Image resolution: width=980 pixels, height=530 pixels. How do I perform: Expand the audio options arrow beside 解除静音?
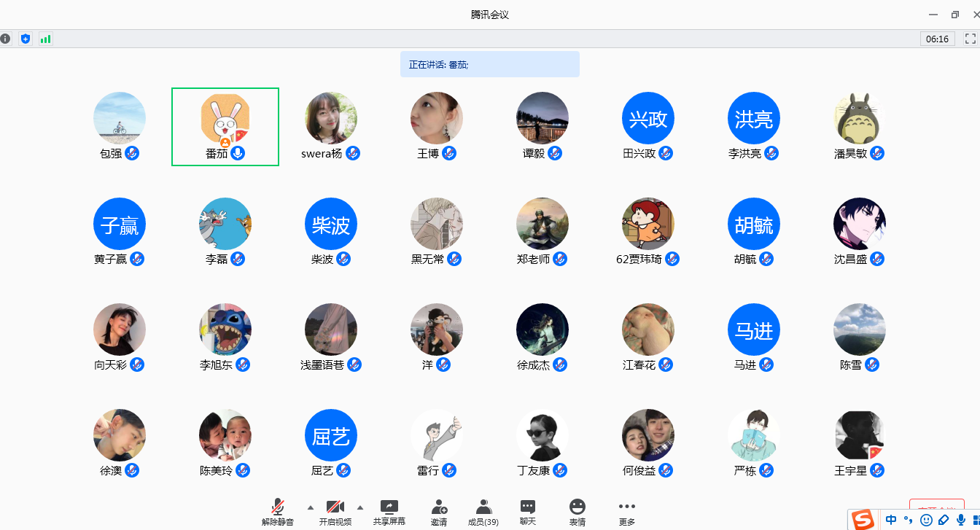[x=311, y=507]
